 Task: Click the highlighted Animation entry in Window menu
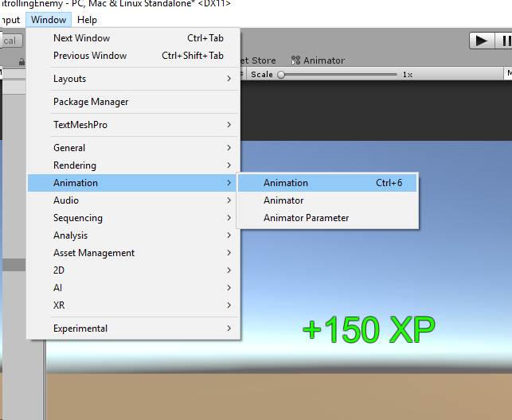click(x=134, y=183)
